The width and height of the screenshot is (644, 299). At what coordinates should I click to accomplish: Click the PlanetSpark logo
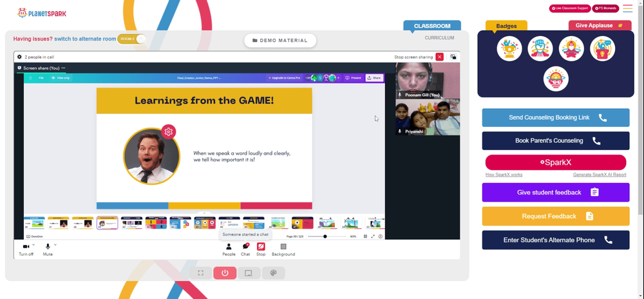(x=41, y=13)
